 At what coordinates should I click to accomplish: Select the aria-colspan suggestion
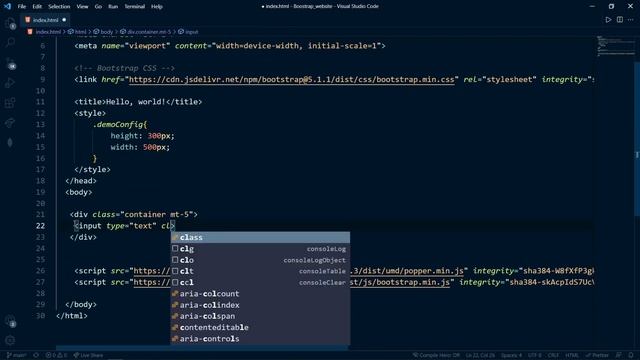click(260, 316)
